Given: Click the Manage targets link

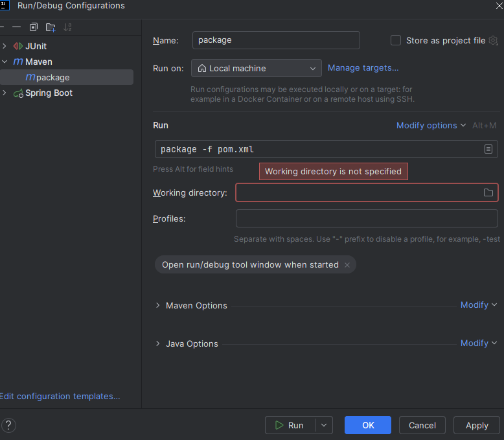Looking at the screenshot, I should click(x=363, y=68).
